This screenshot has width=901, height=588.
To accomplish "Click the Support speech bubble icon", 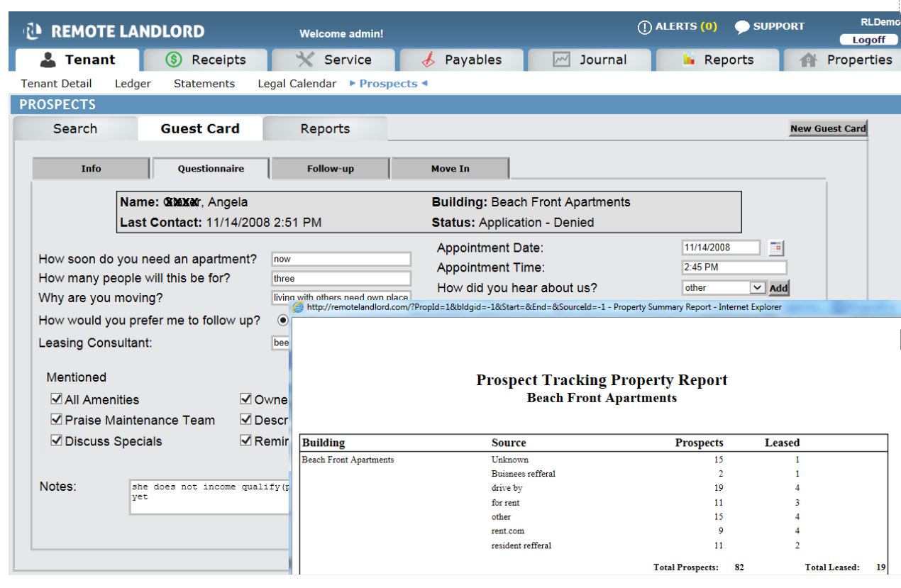I will tap(742, 27).
